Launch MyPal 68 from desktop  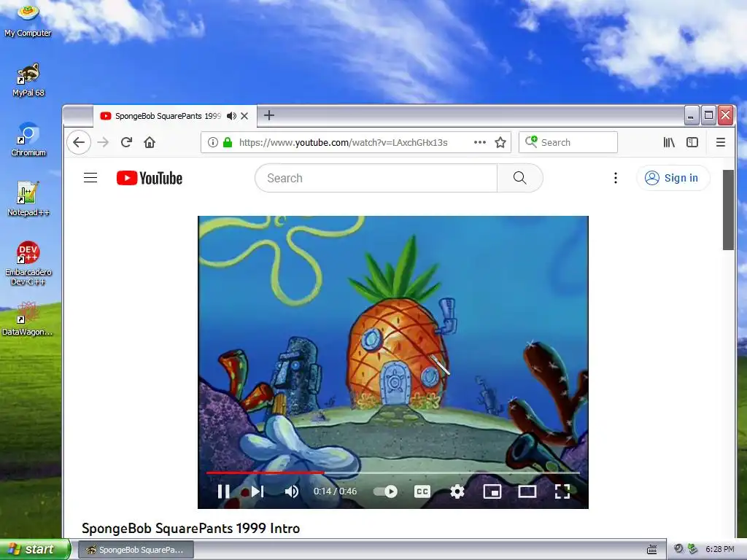28,79
